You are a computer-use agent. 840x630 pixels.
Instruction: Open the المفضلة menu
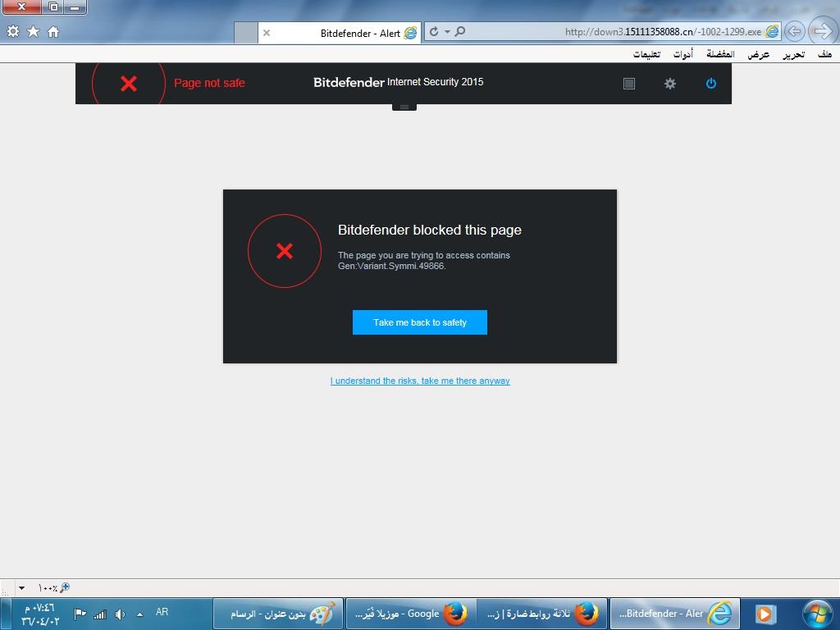click(720, 54)
